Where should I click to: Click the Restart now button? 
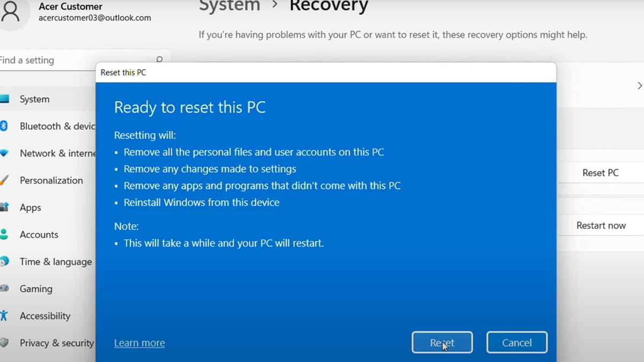pos(601,225)
